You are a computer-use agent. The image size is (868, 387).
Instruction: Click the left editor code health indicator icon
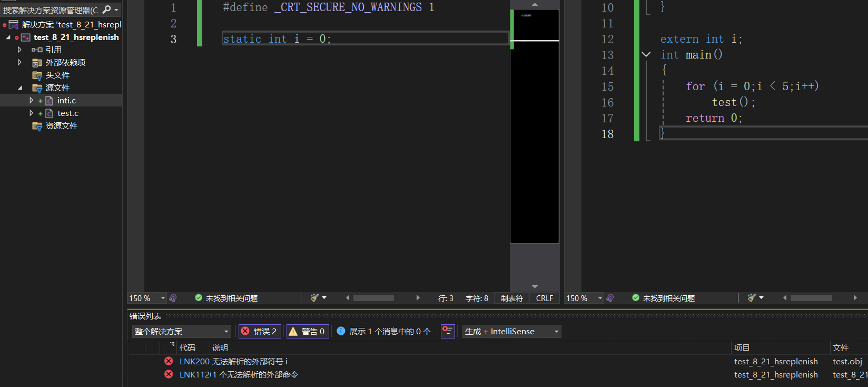pos(173,298)
